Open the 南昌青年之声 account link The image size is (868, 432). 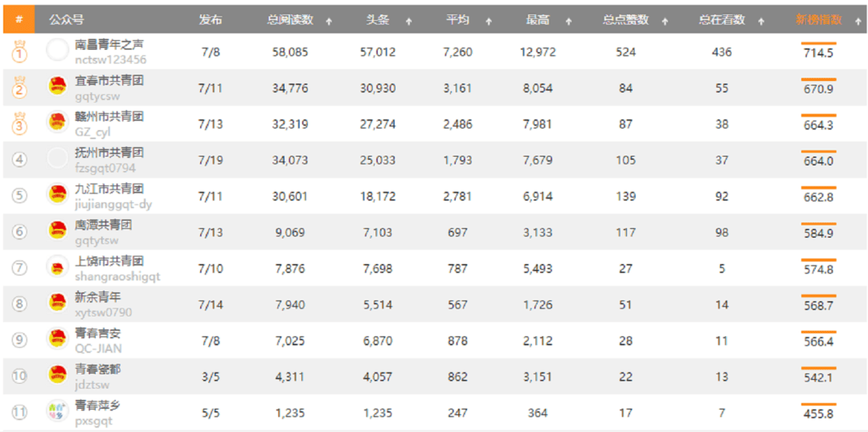109,45
